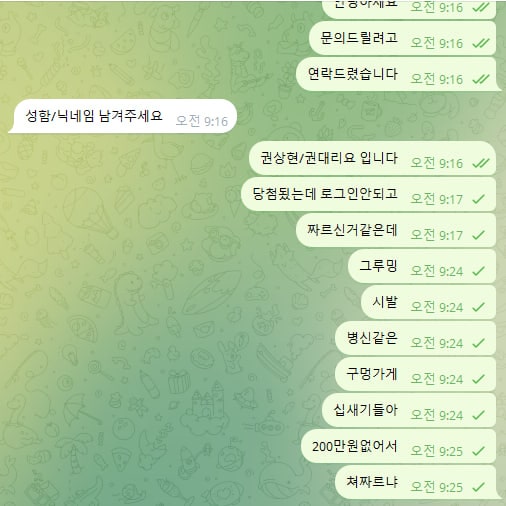Image resolution: width=506 pixels, height=506 pixels.
Task: Click the 구멍가게 message bubble
Action: tap(415, 374)
